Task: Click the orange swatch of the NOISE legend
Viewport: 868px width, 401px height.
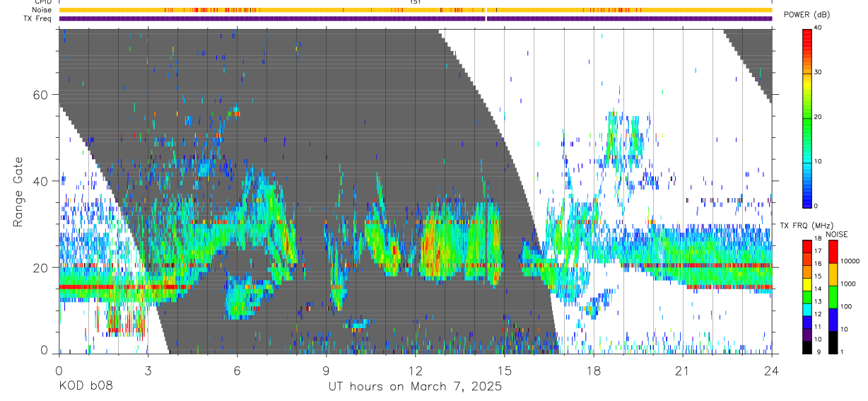Action: 833,274
